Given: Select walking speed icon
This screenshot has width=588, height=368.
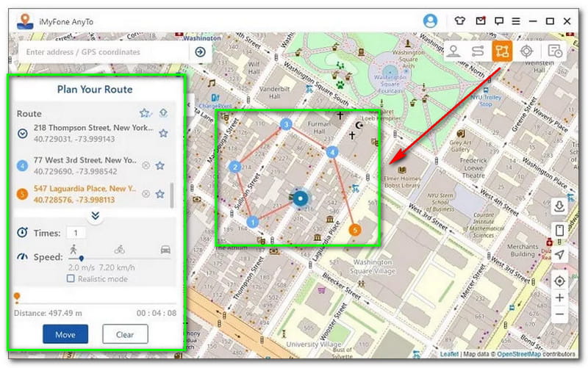Looking at the screenshot, I should click(x=73, y=249).
